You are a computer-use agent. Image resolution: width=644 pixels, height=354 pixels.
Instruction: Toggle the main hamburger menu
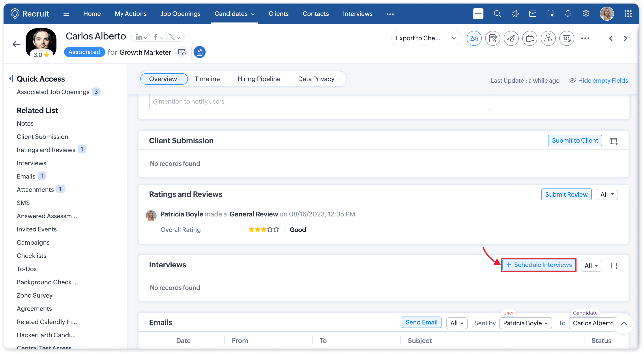(66, 14)
